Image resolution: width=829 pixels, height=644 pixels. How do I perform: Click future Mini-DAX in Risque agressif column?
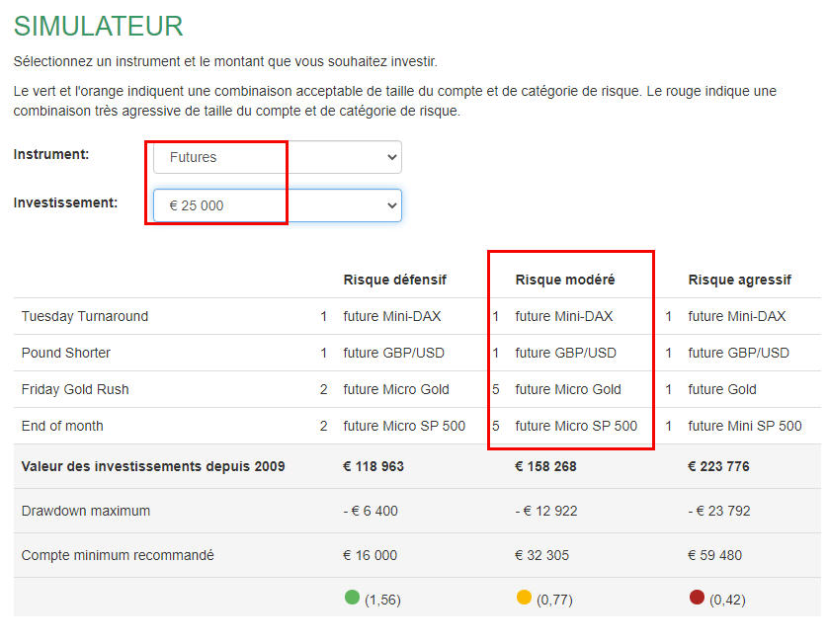[737, 316]
